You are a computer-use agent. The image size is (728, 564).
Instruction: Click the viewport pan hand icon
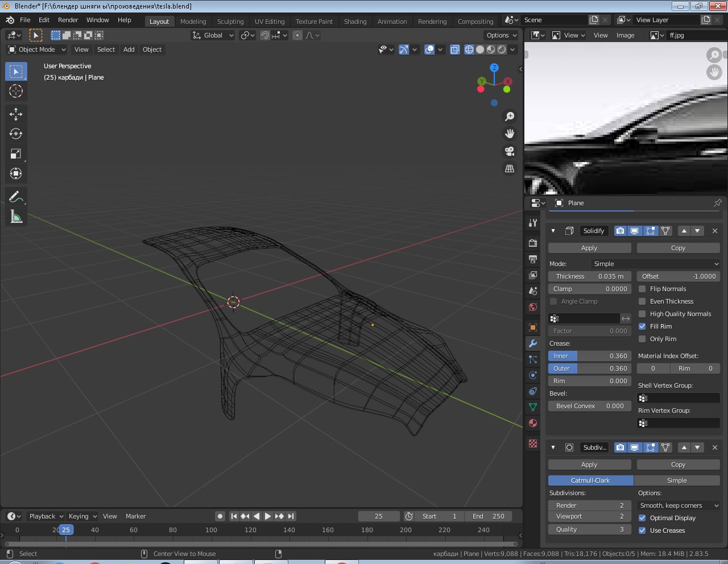pos(510,134)
